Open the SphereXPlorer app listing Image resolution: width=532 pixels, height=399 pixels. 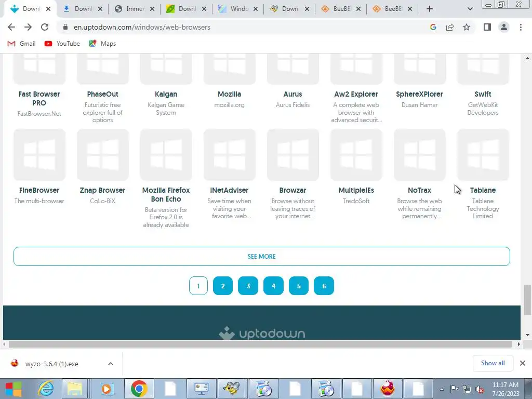coord(419,94)
